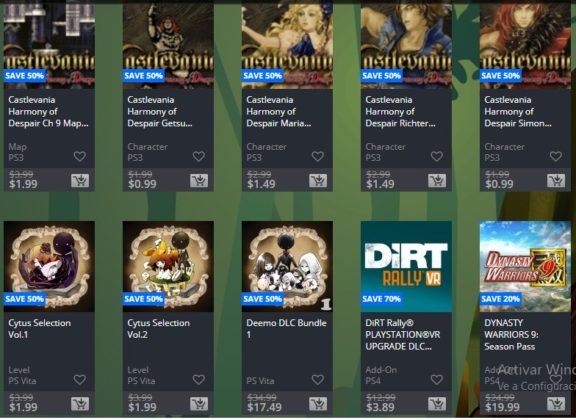Open the Cytus Selection Vol.1 cover art
Image resolution: width=576 pixels, height=420 pixels.
[x=49, y=266]
